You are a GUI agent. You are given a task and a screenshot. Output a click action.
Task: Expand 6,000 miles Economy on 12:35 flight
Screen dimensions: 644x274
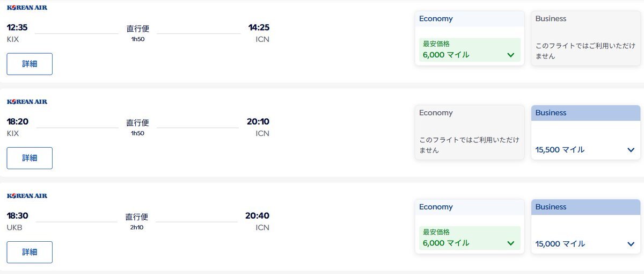click(510, 55)
